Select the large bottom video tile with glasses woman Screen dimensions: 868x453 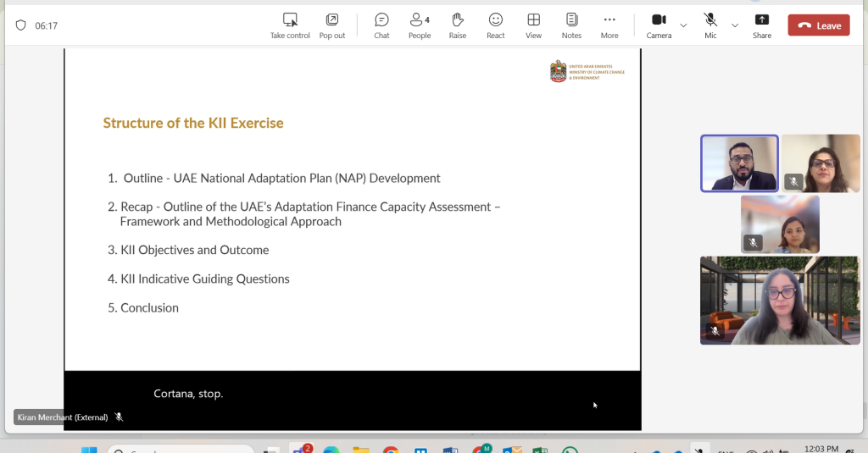point(780,301)
